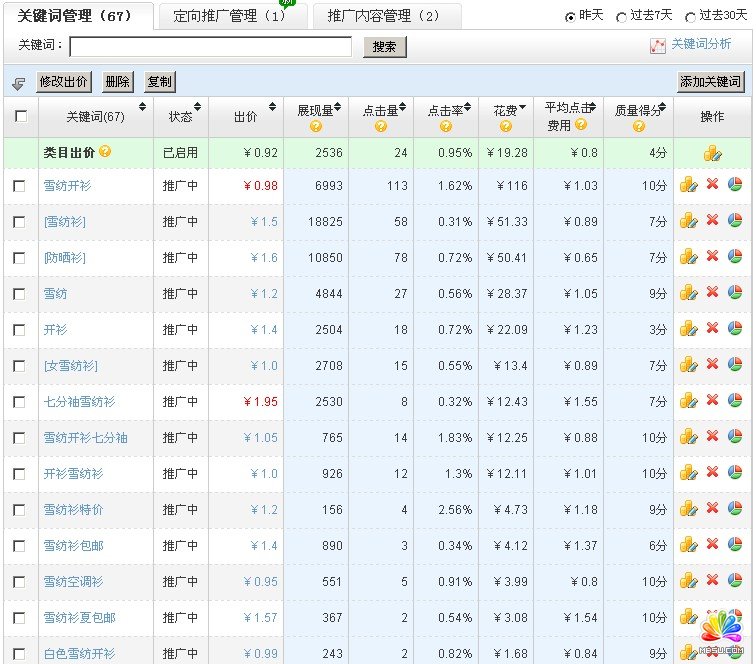Screen dimensions: 756x664
Task: Click into the 关键词 search input field
Action: 210,47
